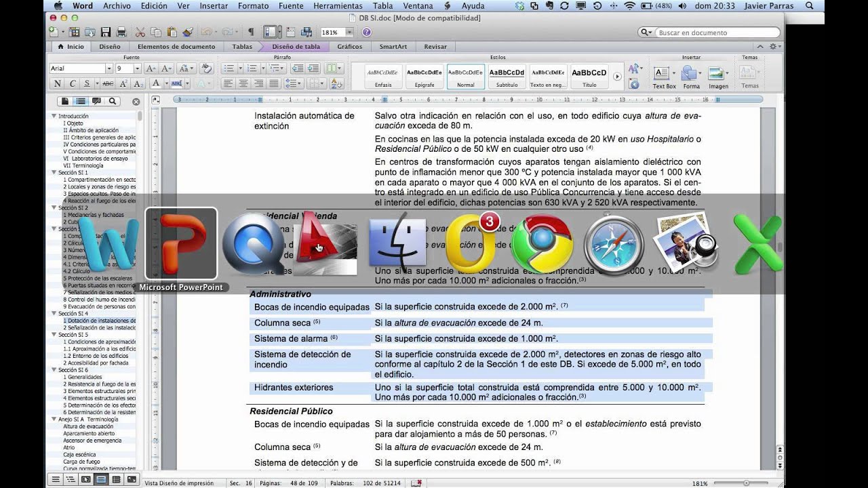The image size is (868, 488).
Task: Pick QuickTime Player in the app switcher
Action: (x=254, y=243)
